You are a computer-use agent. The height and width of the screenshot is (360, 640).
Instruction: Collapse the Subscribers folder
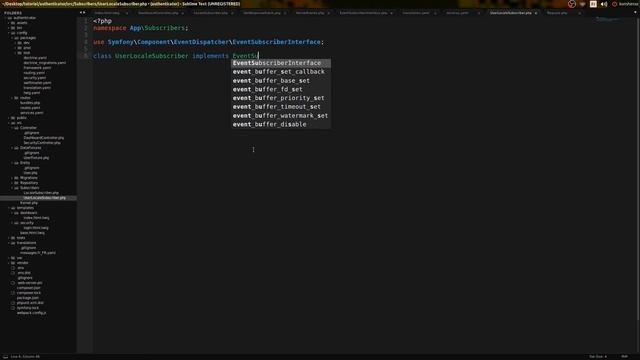point(12,188)
